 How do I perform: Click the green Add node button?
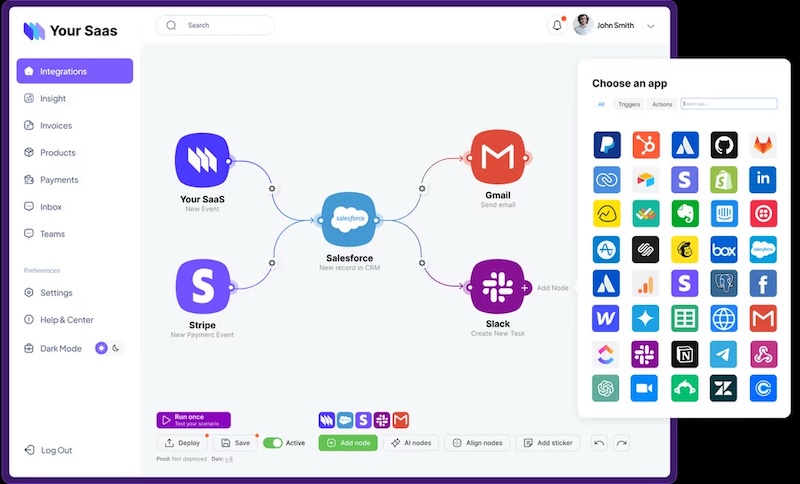tap(348, 443)
